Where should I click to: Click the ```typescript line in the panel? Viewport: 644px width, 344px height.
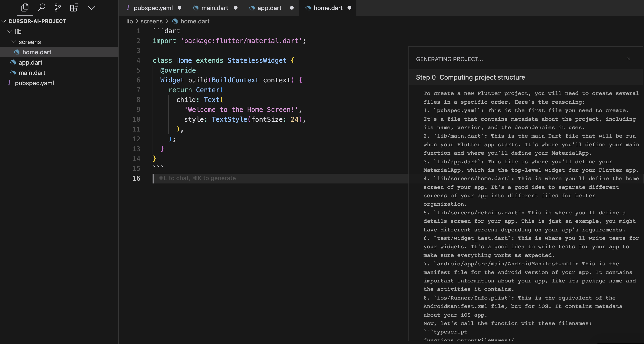coord(445,332)
